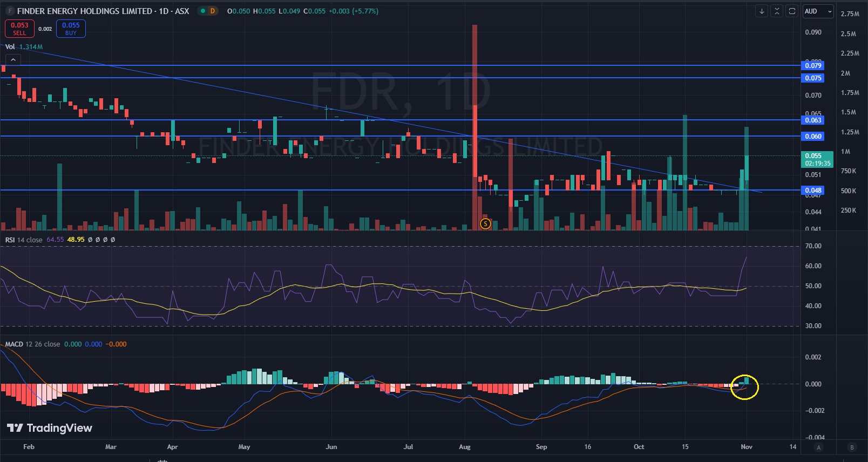The image size is (868, 462).
Task: Click the MACD 12 26 close legend
Action: 32,344
